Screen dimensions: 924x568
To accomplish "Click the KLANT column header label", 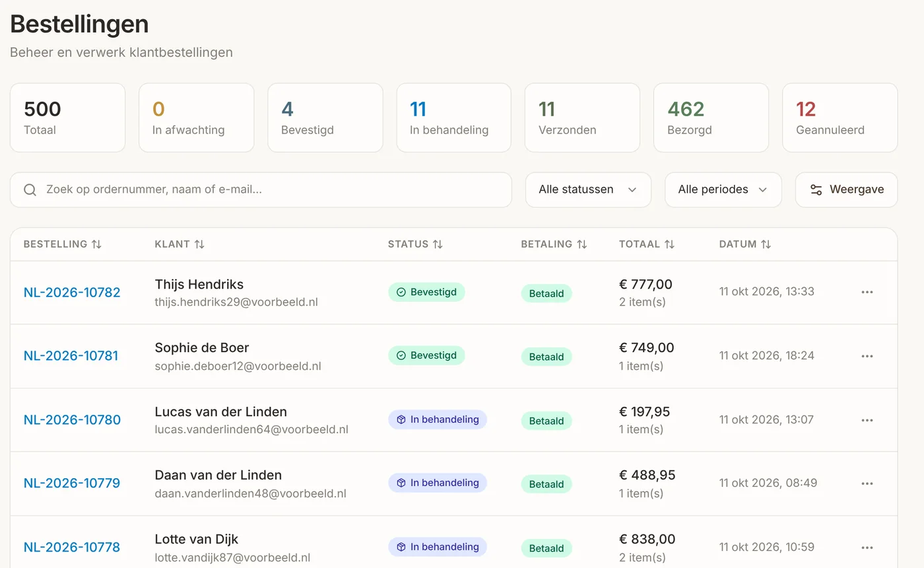I will click(x=172, y=244).
